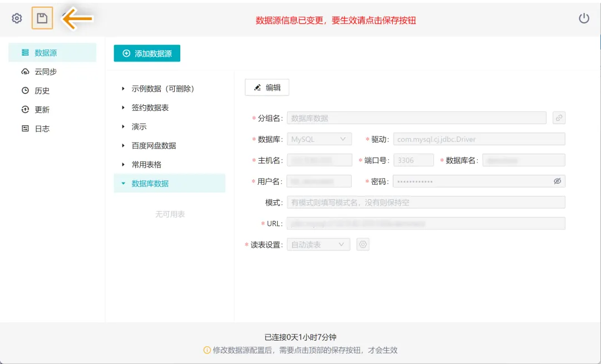Click the link icon beside 分组名 field
The height and width of the screenshot is (364, 601).
point(559,118)
